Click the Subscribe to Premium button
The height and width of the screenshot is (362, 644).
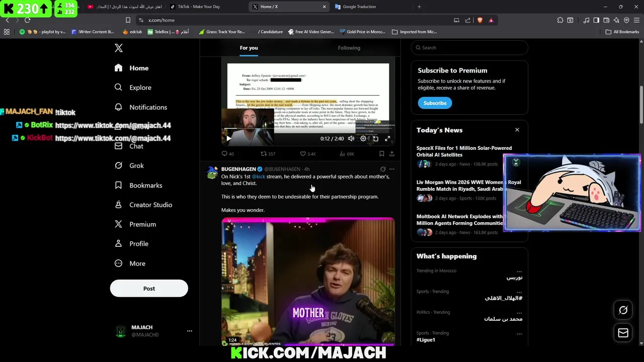(x=435, y=103)
